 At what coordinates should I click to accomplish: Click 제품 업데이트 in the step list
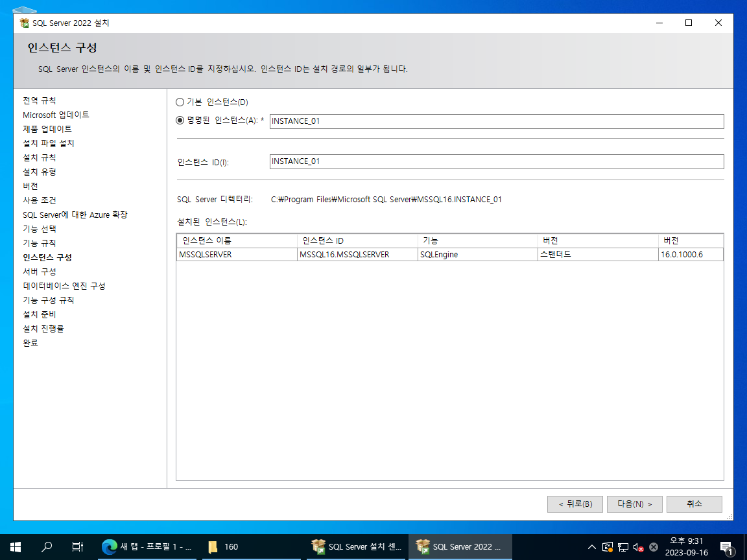coord(47,129)
